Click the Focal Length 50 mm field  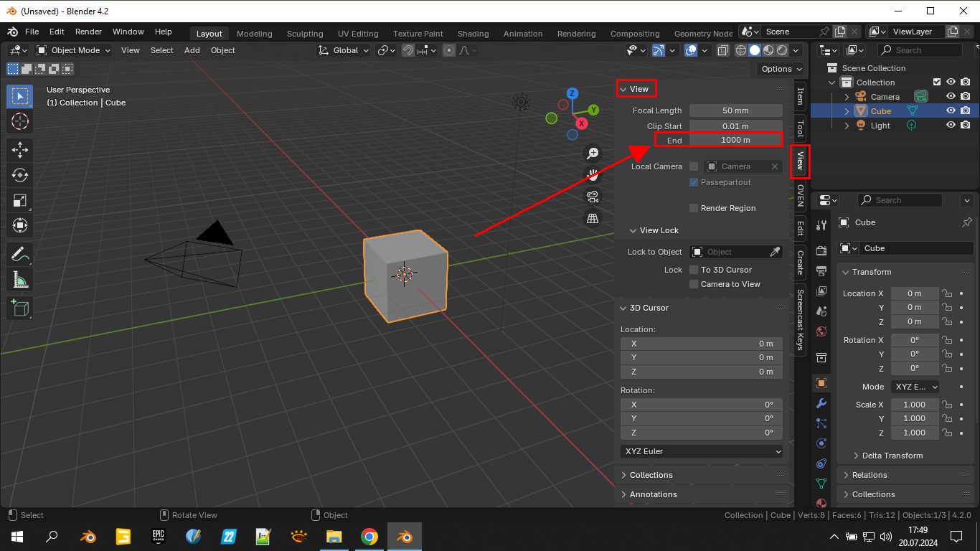coord(736,110)
